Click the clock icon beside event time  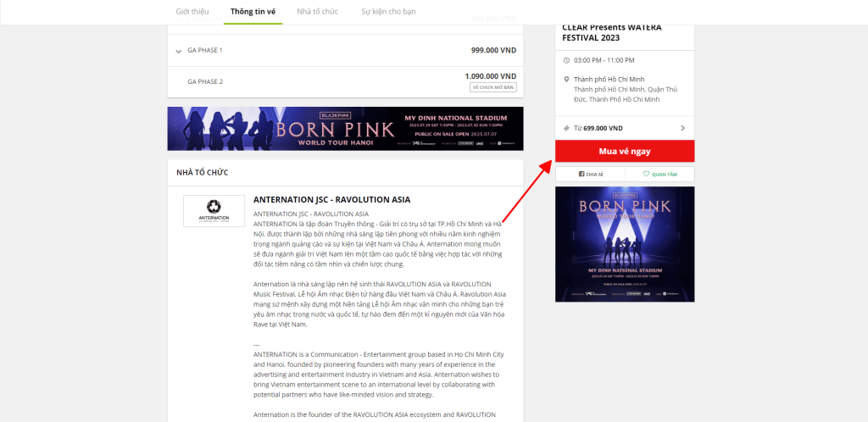tap(565, 60)
